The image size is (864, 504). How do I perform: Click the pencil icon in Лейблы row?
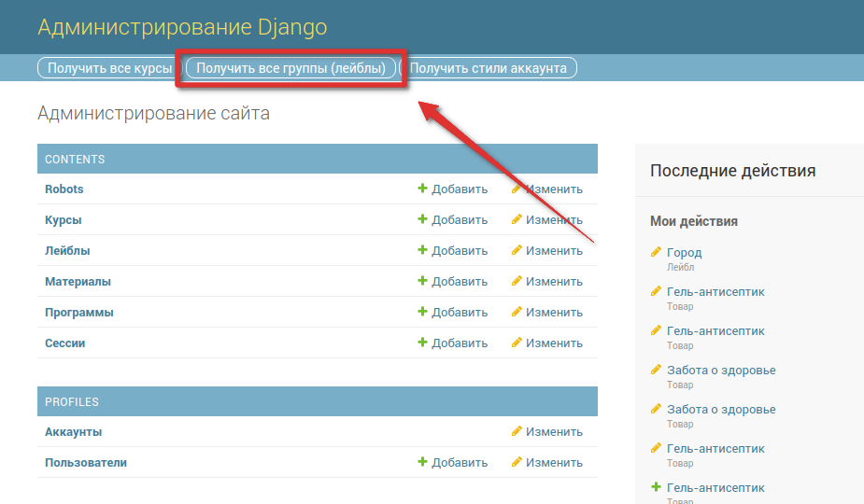[517, 250]
